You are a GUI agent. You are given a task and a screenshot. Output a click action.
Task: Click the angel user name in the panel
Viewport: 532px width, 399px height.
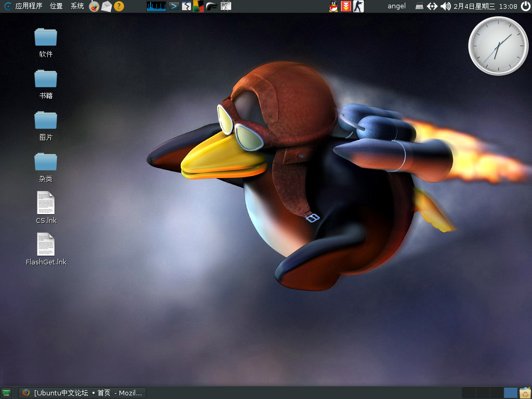pyautogui.click(x=396, y=6)
